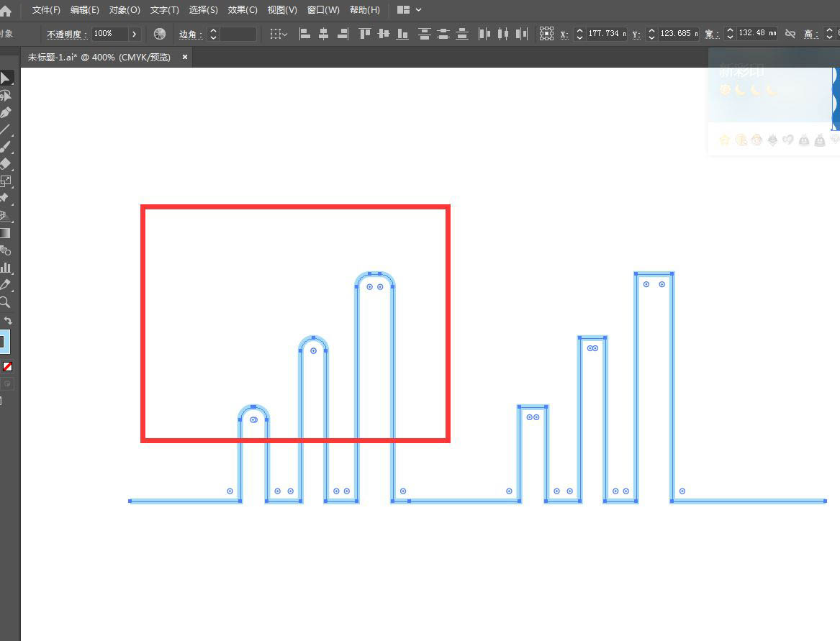Click vertical align top icon
The width and height of the screenshot is (840, 641).
pyautogui.click(x=365, y=34)
